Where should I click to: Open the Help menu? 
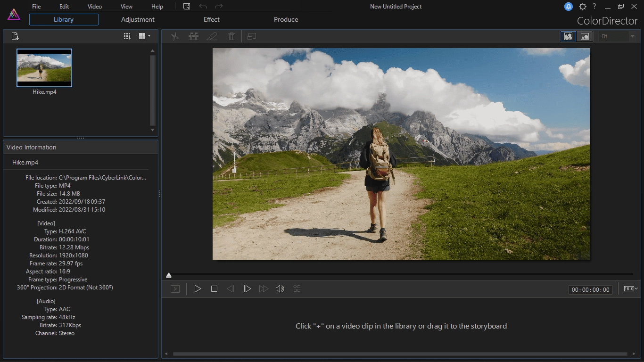[x=157, y=7]
